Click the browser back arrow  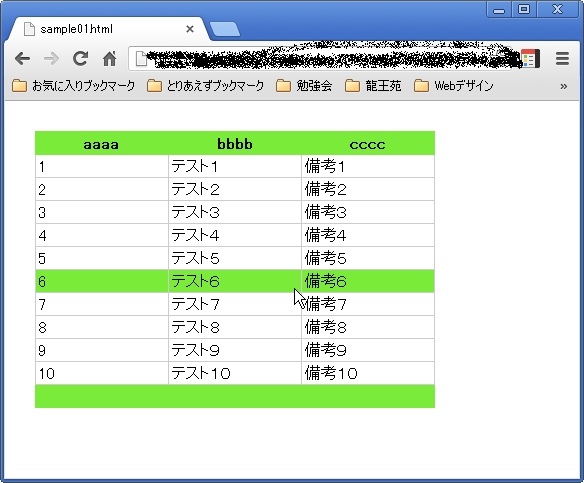coord(22,58)
